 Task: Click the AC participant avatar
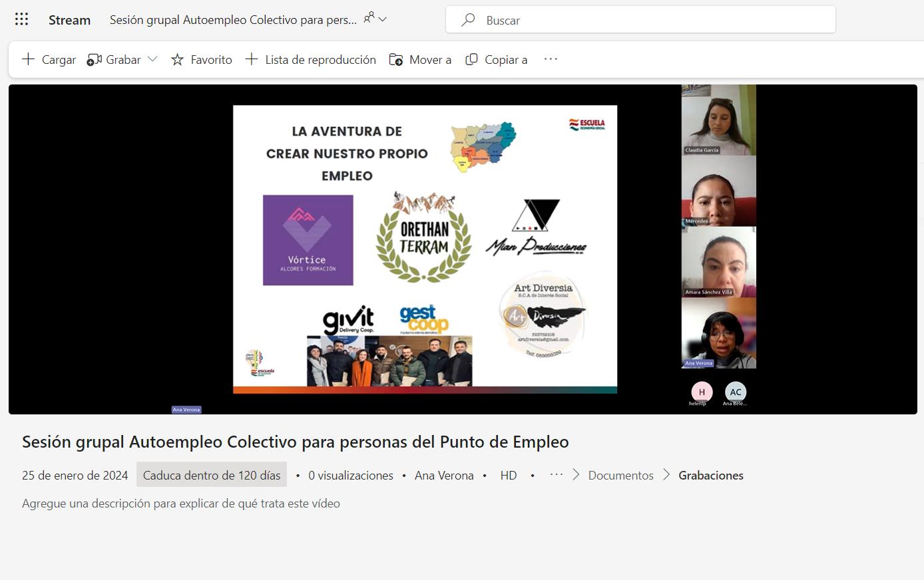[735, 392]
